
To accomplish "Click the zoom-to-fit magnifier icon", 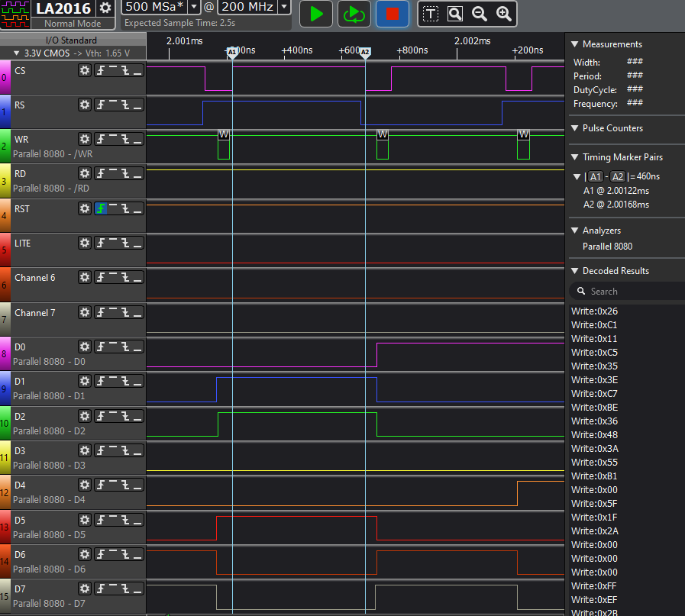I will (x=455, y=15).
